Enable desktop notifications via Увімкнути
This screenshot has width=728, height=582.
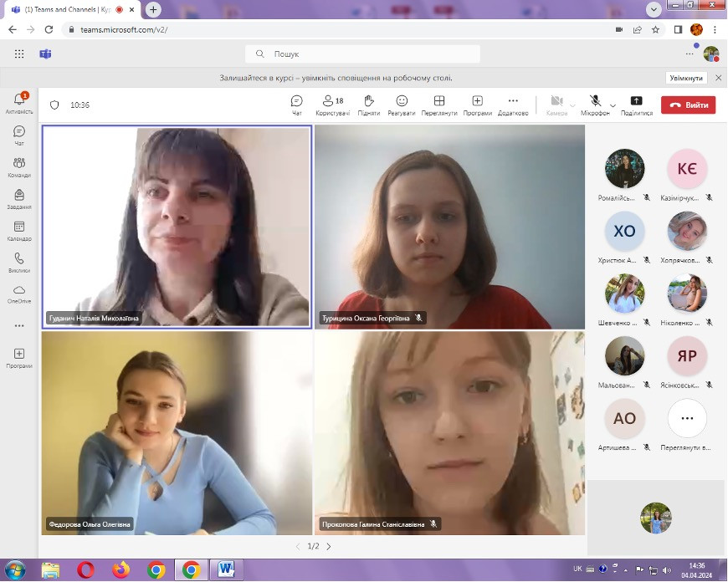click(x=686, y=78)
